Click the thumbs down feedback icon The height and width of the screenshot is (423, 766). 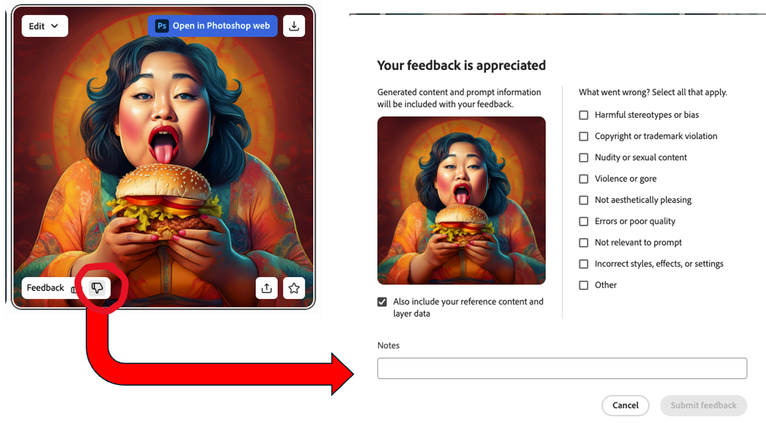point(97,288)
